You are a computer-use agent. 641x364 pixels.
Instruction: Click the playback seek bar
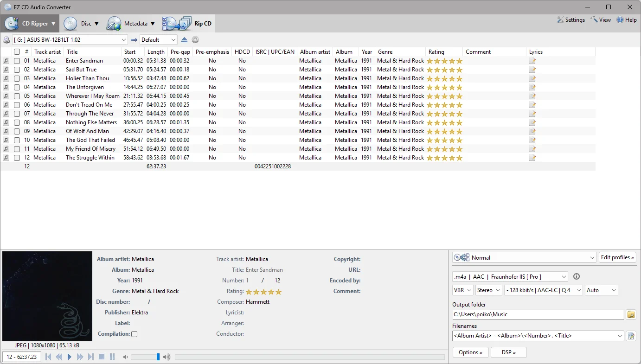(309, 357)
